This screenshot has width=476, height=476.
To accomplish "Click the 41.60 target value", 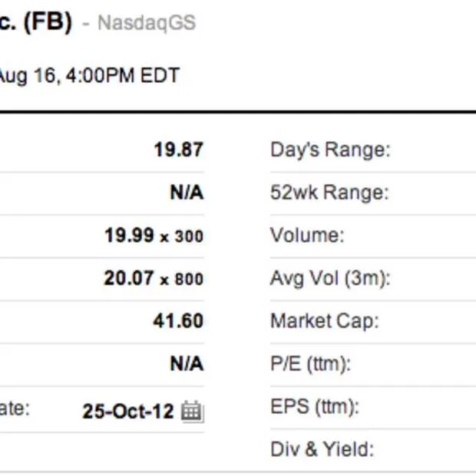I will point(178,321).
